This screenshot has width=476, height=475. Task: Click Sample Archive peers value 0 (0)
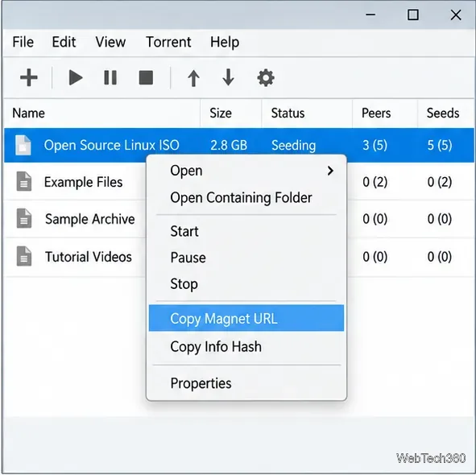(x=375, y=219)
